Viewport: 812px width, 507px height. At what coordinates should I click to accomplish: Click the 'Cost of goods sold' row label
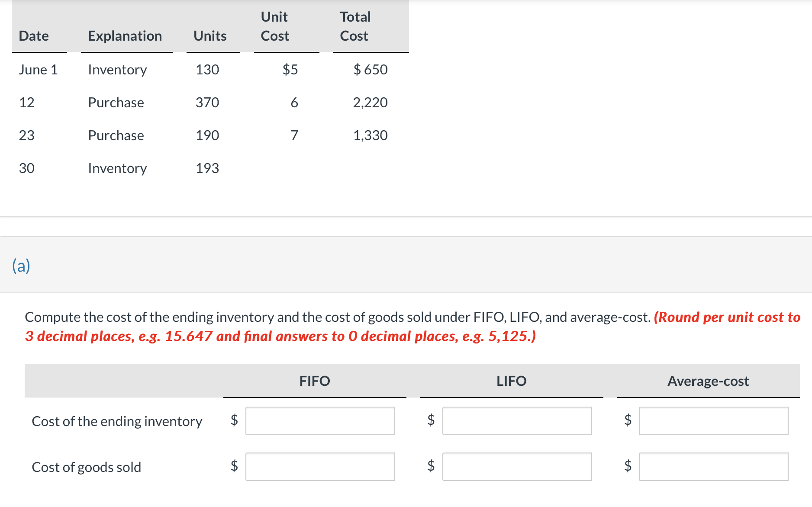[86, 467]
